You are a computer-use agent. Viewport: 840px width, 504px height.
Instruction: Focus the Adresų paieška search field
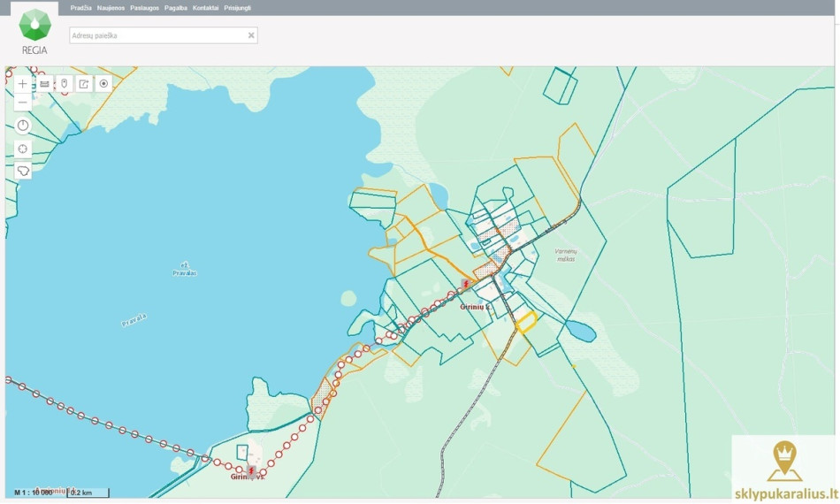(x=164, y=35)
